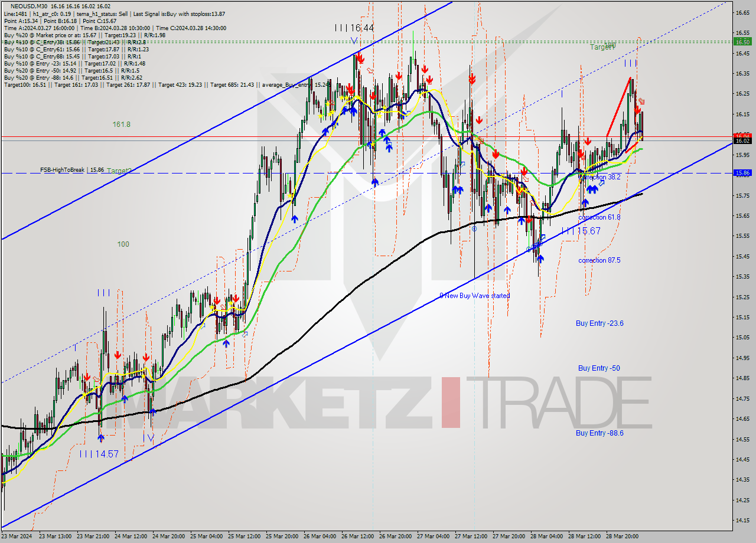Click the Target2 label

pyautogui.click(x=120, y=171)
